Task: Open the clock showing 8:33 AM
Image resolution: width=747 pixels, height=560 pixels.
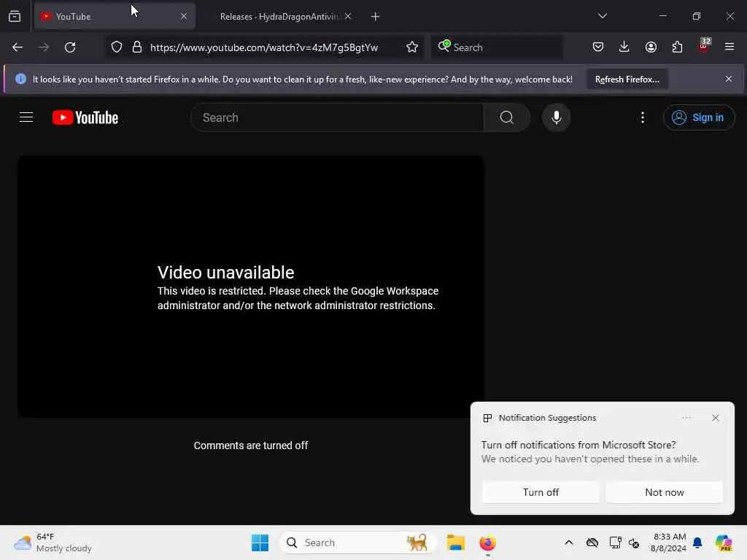Action: pos(669,542)
